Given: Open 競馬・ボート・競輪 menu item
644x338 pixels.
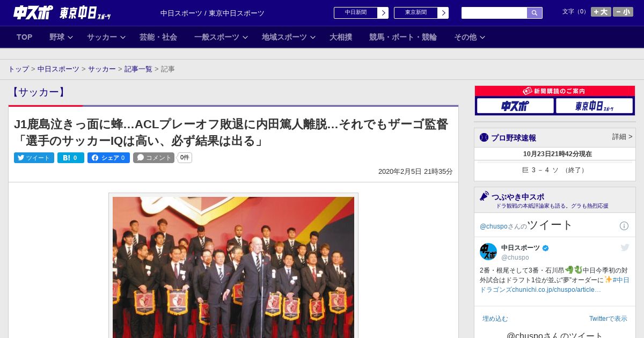Looking at the screenshot, I should [403, 37].
